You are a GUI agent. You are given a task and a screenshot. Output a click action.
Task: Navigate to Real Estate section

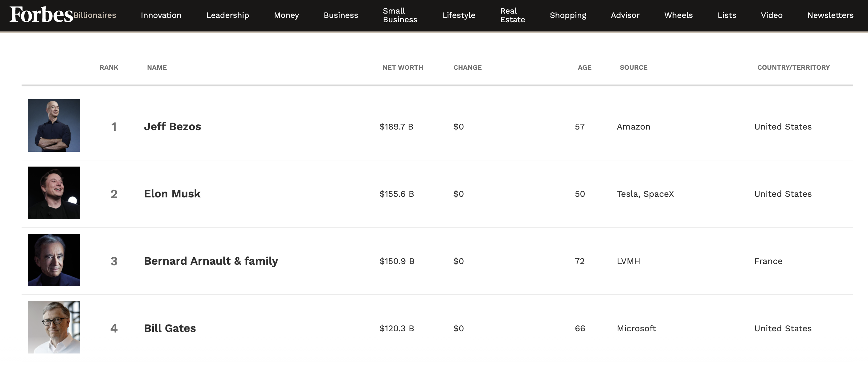tap(512, 15)
